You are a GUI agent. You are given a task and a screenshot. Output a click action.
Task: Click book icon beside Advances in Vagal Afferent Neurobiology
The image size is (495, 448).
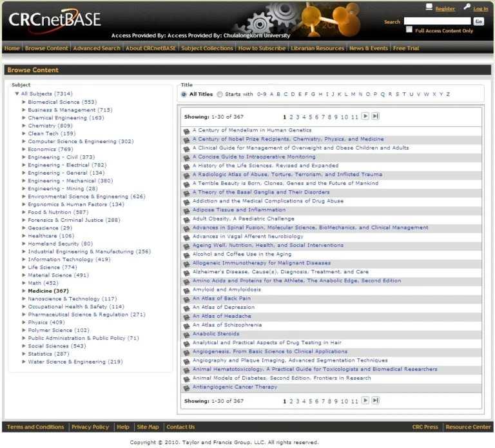186,237
